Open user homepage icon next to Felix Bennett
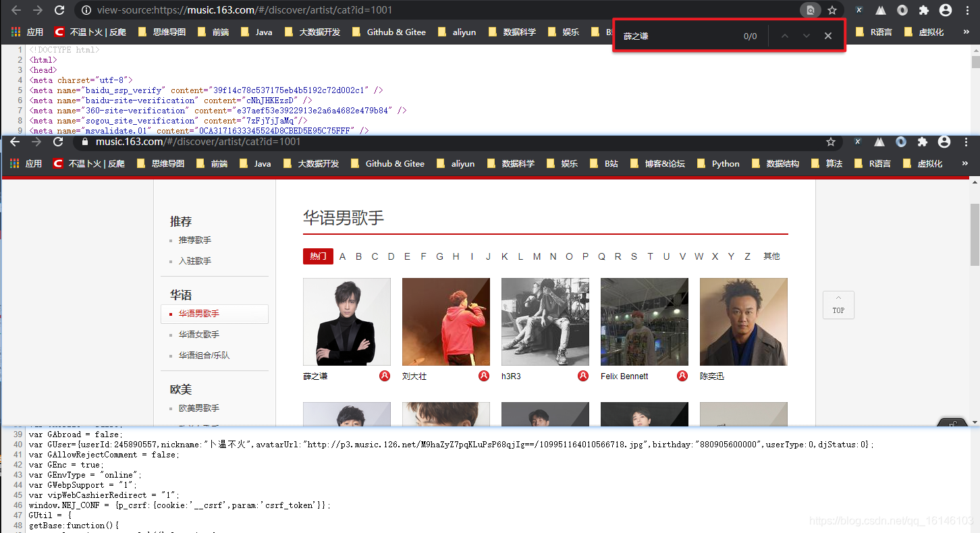The height and width of the screenshot is (533, 980). click(682, 376)
